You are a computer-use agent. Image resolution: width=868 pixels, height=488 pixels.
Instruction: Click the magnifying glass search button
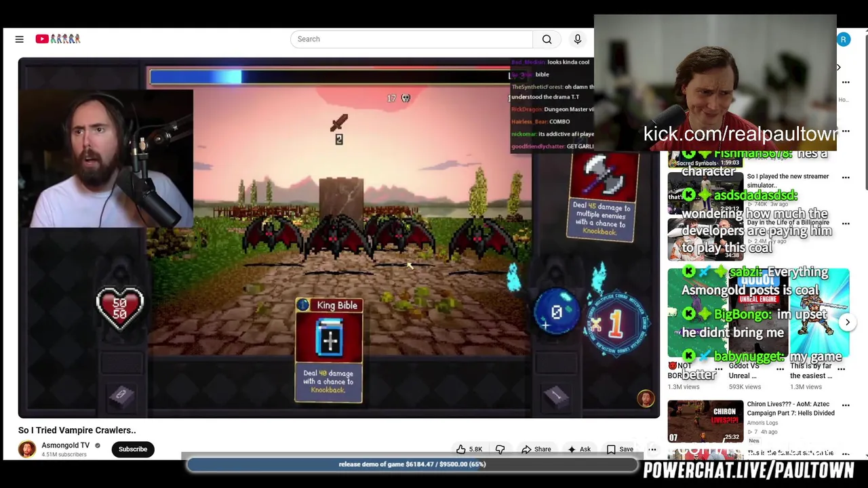(x=547, y=39)
